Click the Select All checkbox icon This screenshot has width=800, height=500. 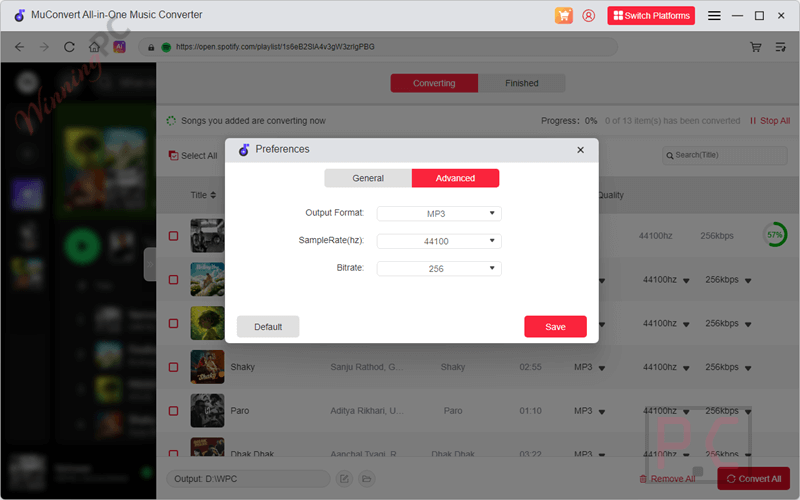pyautogui.click(x=173, y=156)
